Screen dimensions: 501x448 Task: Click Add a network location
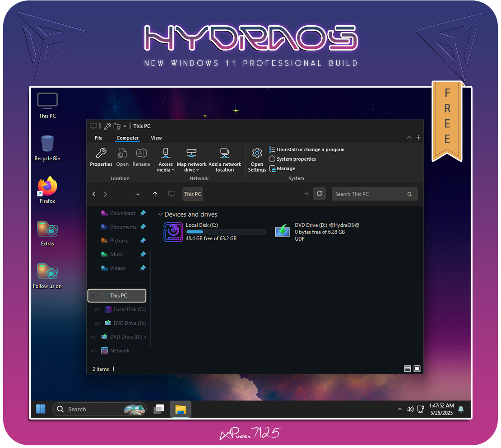tap(225, 159)
